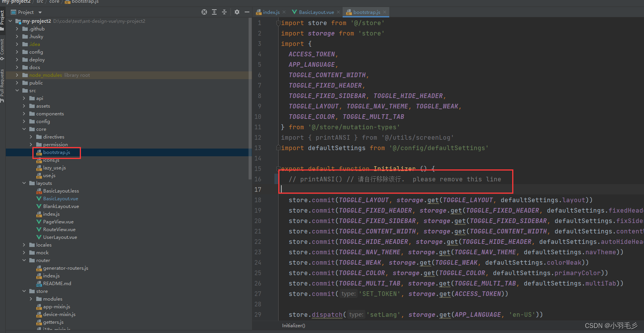Click '@/store/mutation-types' path on line 11

[354, 127]
